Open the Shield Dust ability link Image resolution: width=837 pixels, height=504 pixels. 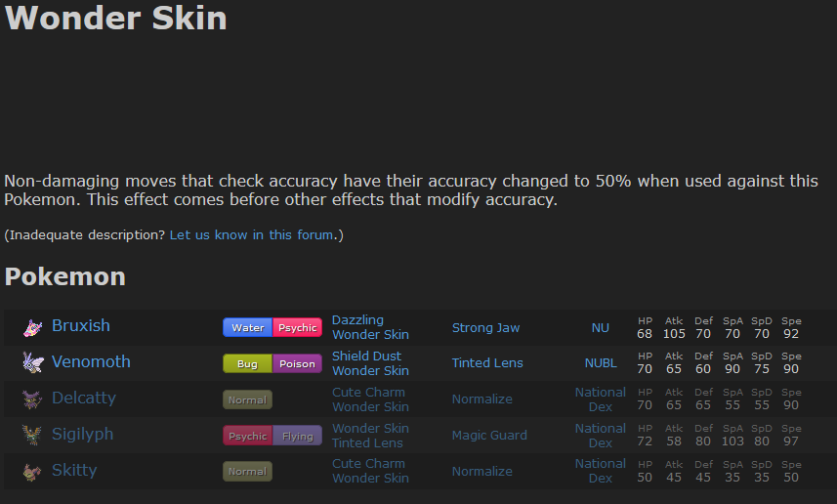click(366, 357)
